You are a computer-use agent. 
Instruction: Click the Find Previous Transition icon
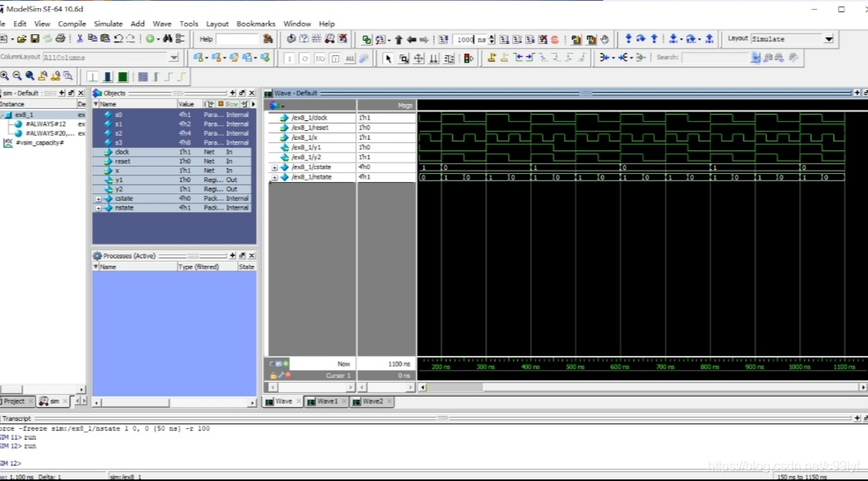point(519,57)
